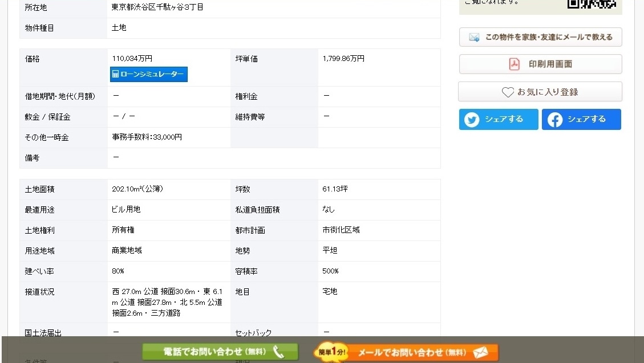Click the PDF icon on print button
Screen dimensions: 644x363
click(514, 64)
